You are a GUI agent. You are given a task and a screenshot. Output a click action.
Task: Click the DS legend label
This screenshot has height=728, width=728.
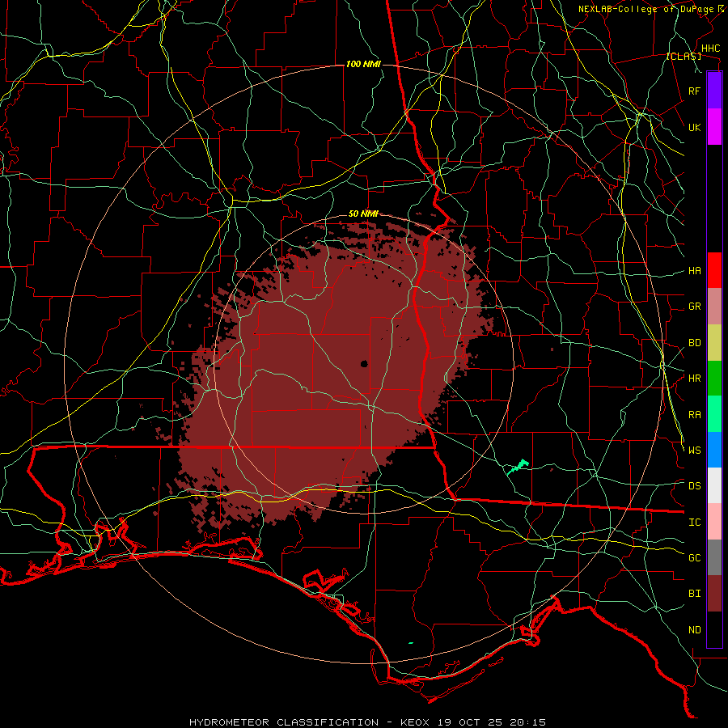(695, 486)
